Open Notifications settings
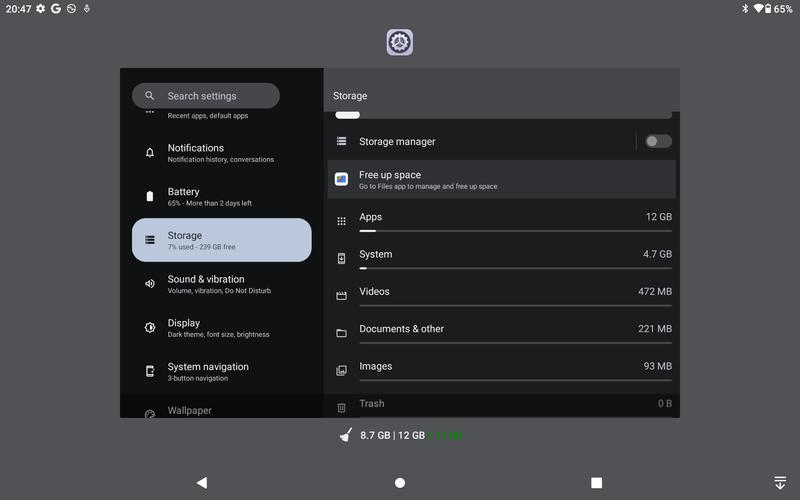800x500 pixels. point(221,153)
